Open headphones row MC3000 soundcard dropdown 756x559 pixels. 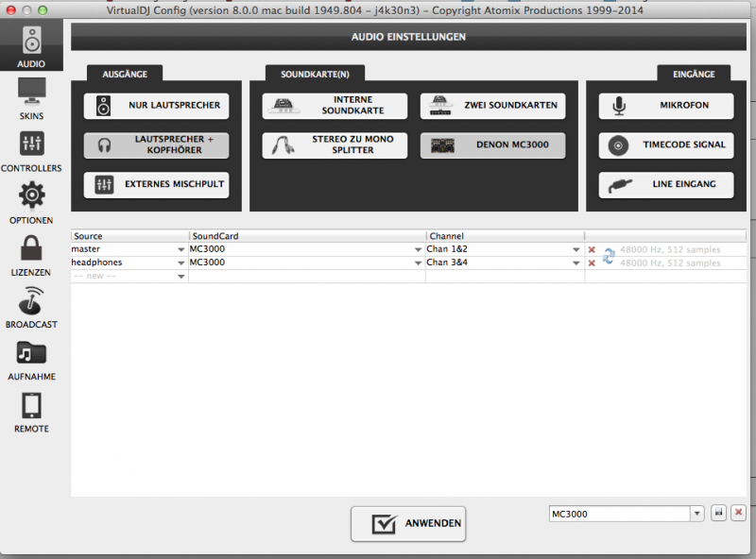(418, 263)
